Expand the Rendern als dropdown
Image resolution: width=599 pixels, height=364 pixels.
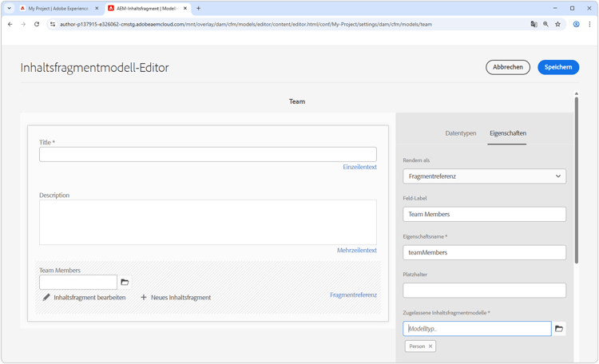click(x=485, y=176)
